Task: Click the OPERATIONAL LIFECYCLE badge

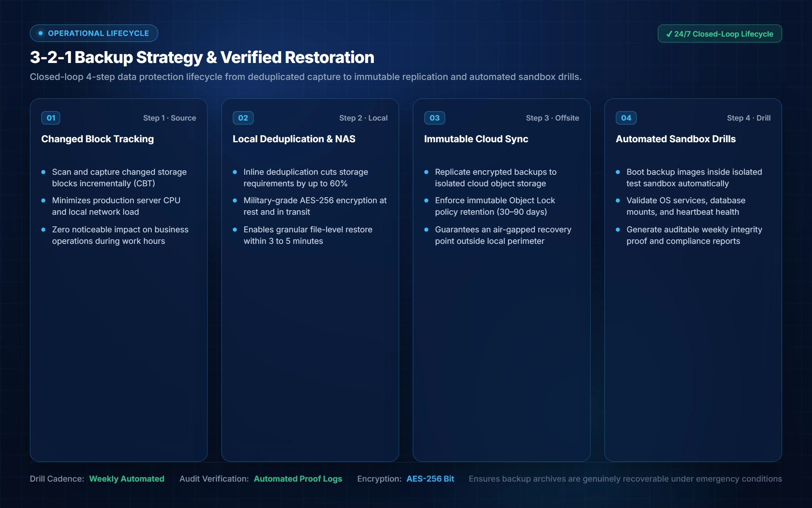Action: (x=94, y=33)
